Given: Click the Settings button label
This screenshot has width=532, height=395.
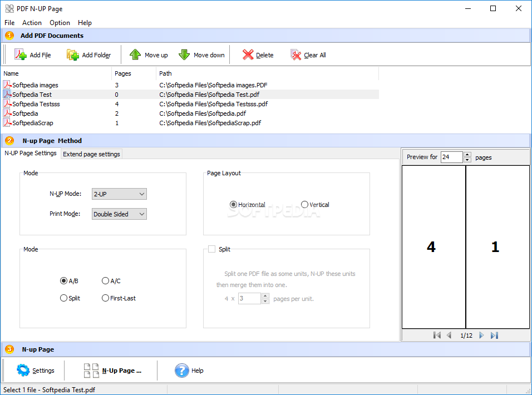Looking at the screenshot, I should 43,371.
